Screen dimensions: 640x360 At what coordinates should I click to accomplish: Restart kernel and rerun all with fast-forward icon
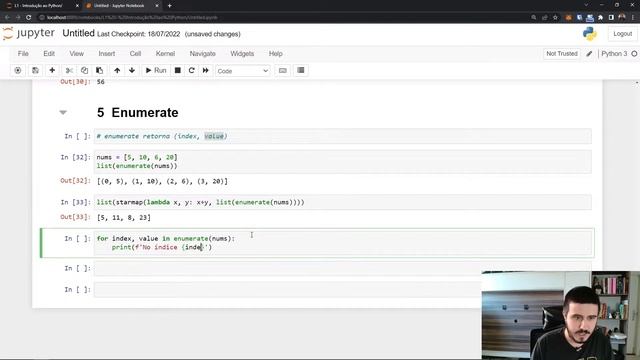(206, 71)
